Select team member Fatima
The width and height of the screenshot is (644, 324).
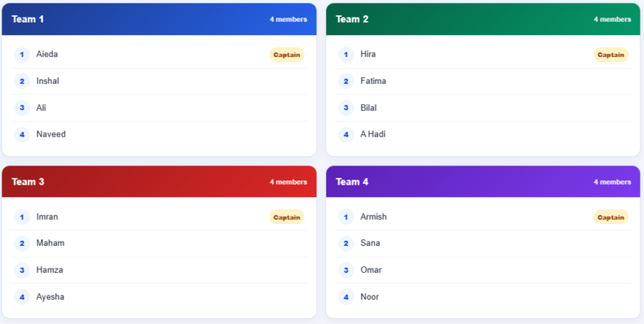pos(373,81)
